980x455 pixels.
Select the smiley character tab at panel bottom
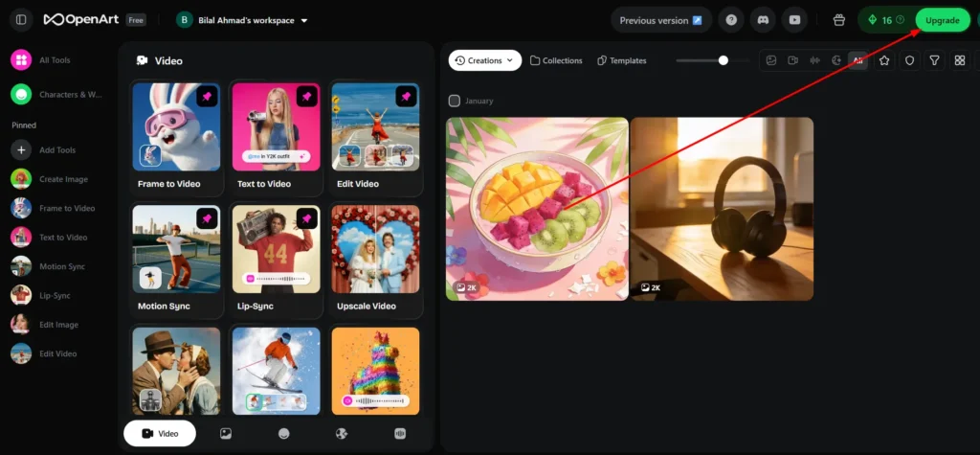coord(283,433)
